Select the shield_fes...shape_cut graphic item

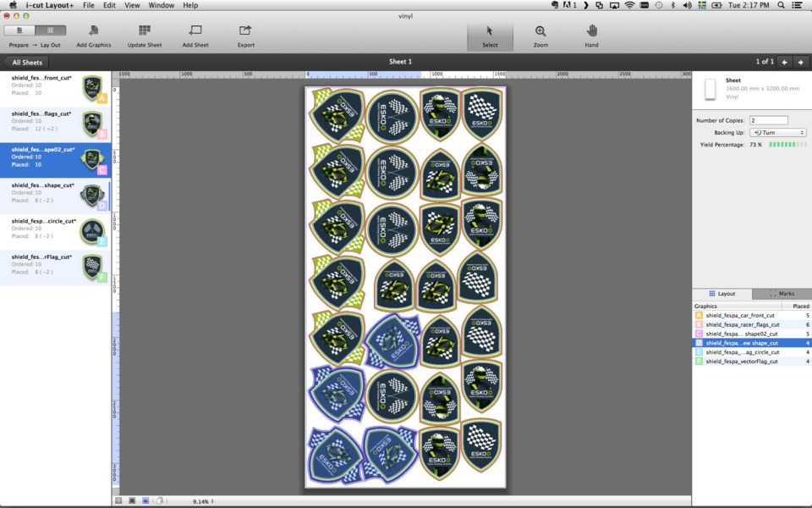pos(56,196)
